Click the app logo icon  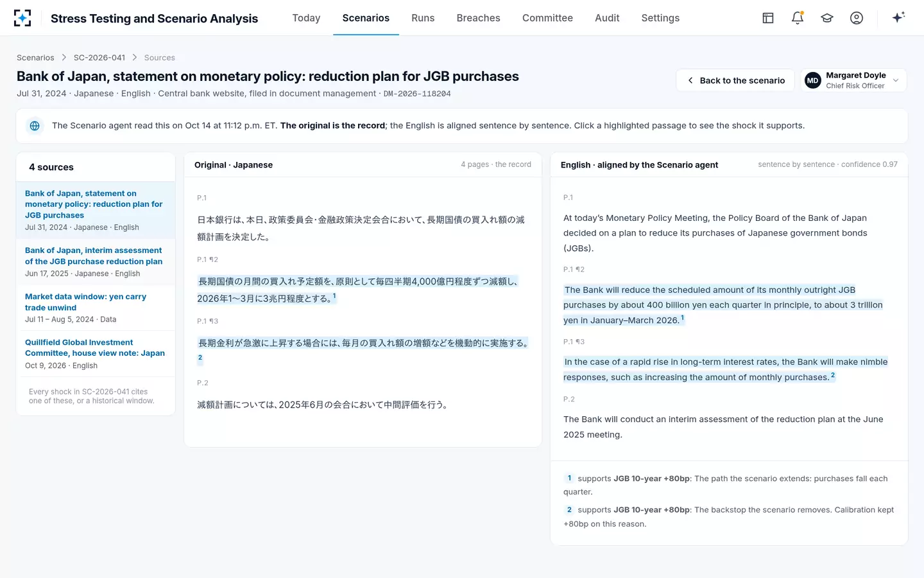point(22,18)
